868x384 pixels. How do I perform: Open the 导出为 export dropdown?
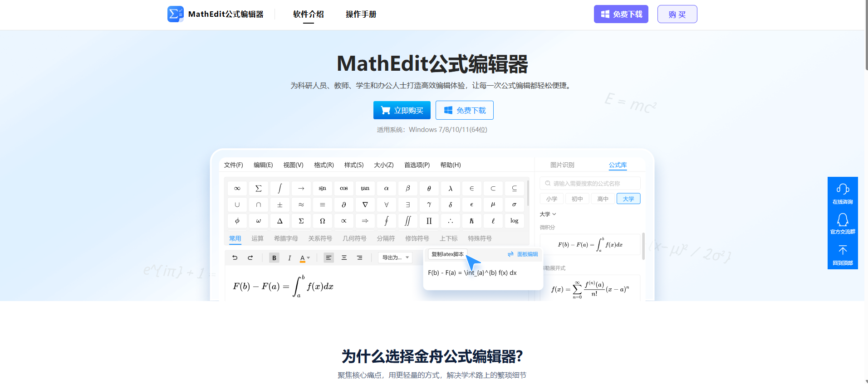tap(395, 258)
